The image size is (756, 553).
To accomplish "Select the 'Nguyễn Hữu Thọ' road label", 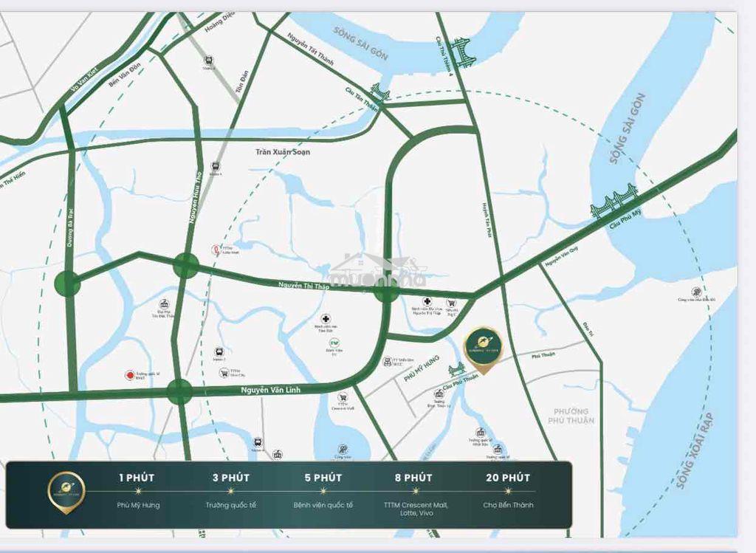I will point(195,197).
